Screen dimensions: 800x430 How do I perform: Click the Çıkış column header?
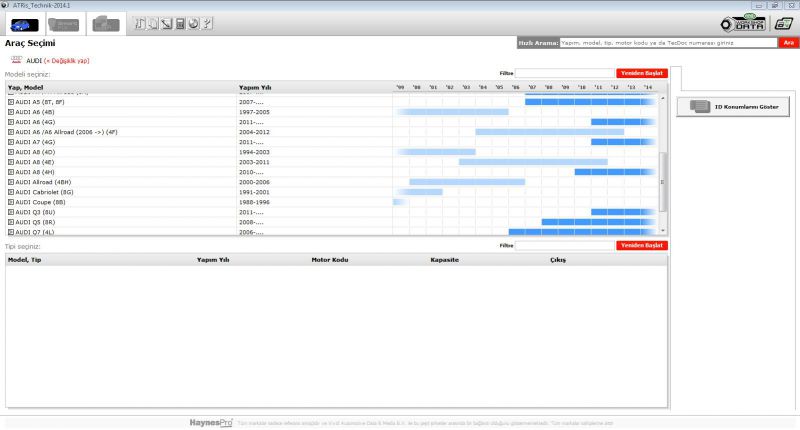point(558,260)
